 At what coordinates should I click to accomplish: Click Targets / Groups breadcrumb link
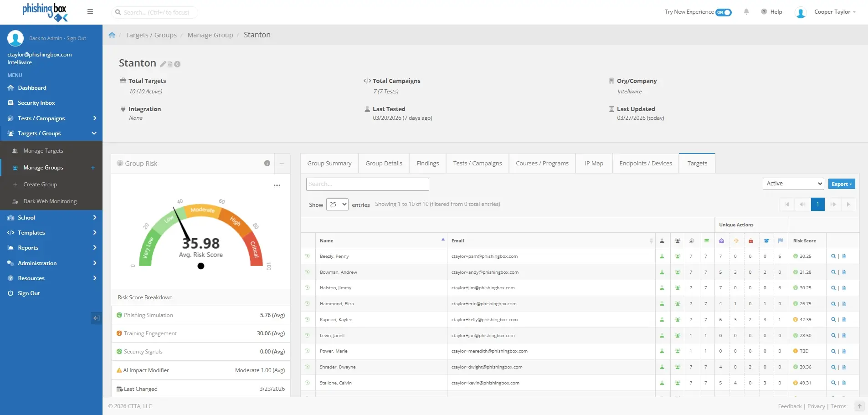tap(151, 35)
